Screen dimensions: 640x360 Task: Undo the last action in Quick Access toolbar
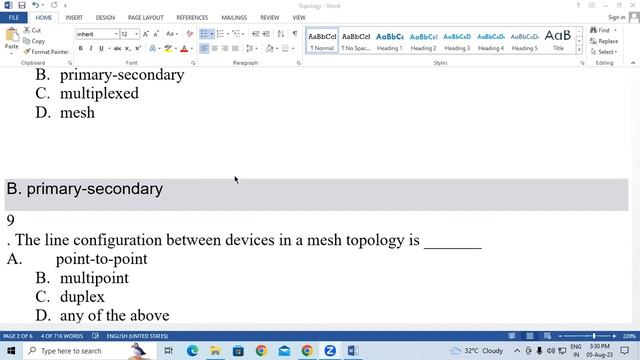(36, 5)
